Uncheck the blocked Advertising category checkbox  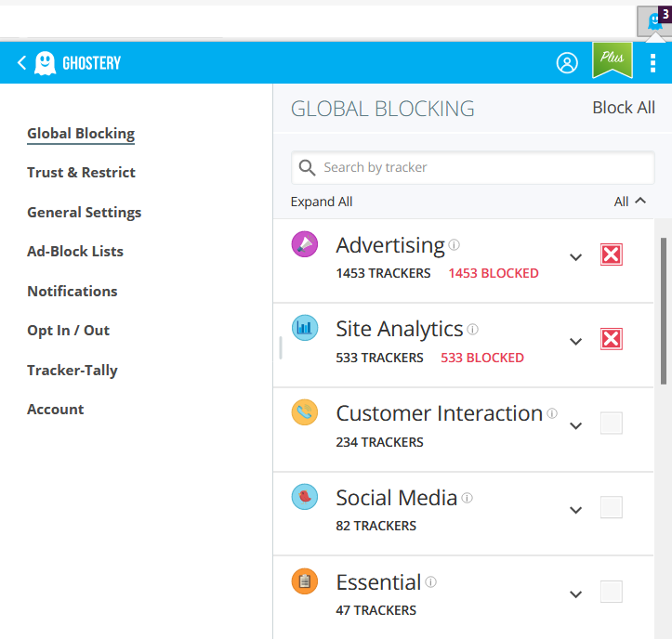click(612, 254)
